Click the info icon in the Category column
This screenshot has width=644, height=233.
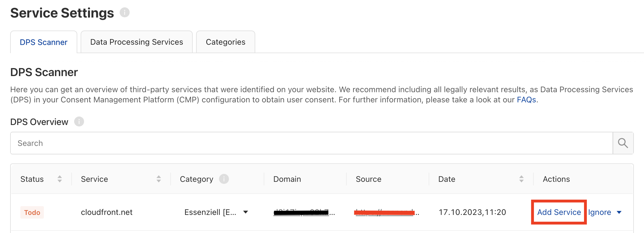click(224, 179)
